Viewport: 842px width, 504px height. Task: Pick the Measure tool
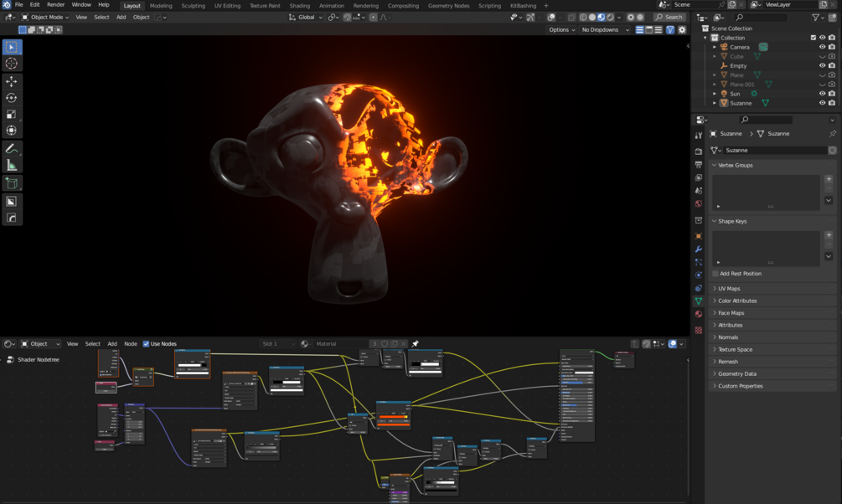(x=11, y=165)
